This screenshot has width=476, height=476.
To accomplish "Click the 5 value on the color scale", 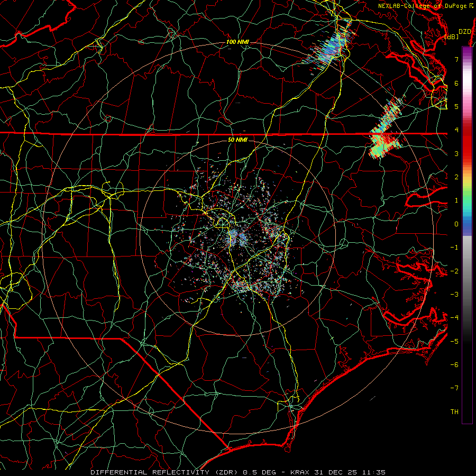I will (456, 106).
